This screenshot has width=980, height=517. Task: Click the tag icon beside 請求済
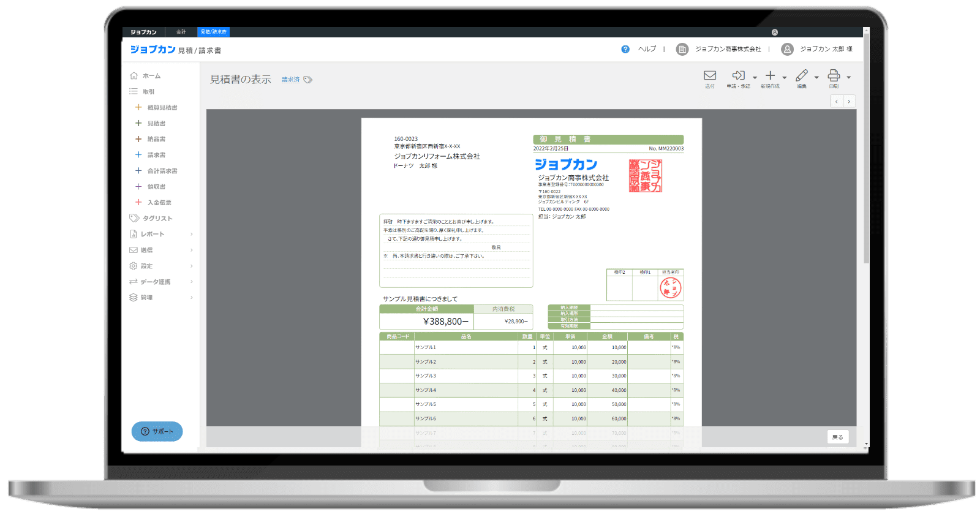pos(308,80)
